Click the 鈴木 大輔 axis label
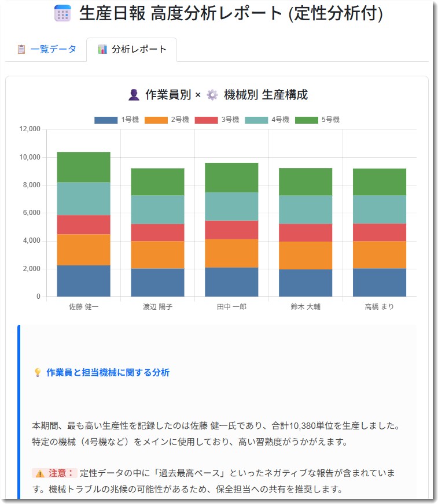438x504 pixels. pos(306,307)
